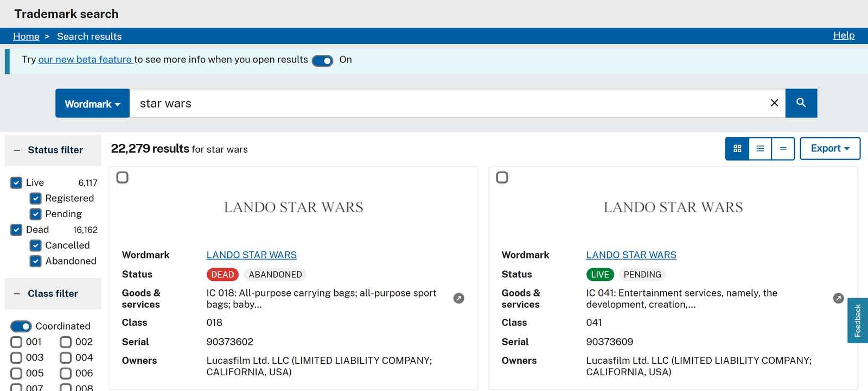Uncheck the Pending status checkbox

point(36,215)
